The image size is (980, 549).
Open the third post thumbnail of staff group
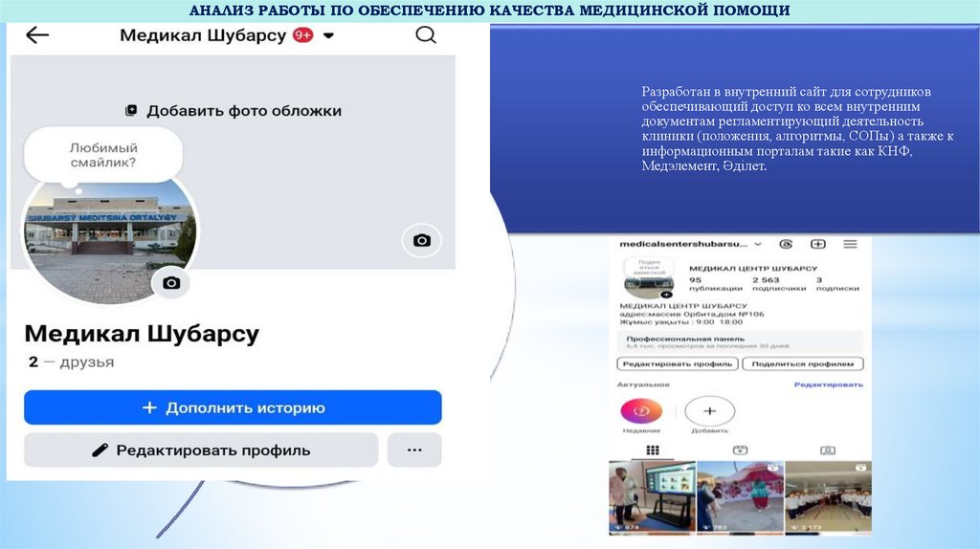click(828, 497)
